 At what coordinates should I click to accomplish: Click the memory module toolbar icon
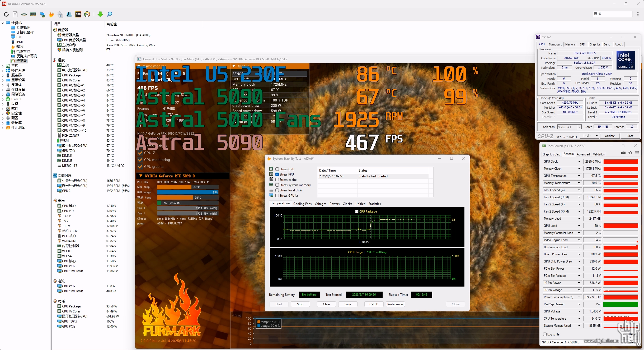tap(33, 14)
